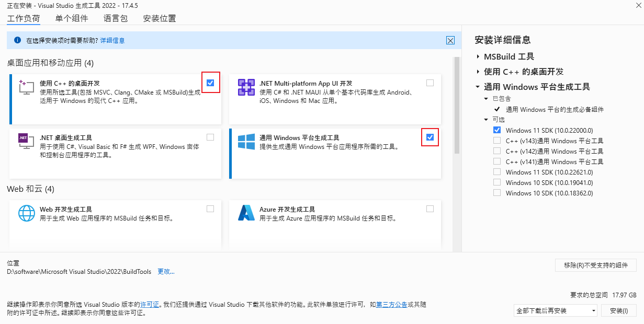Check Windows 11 SDK (10.0.22621.0)
This screenshot has height=324, width=644.
[497, 172]
